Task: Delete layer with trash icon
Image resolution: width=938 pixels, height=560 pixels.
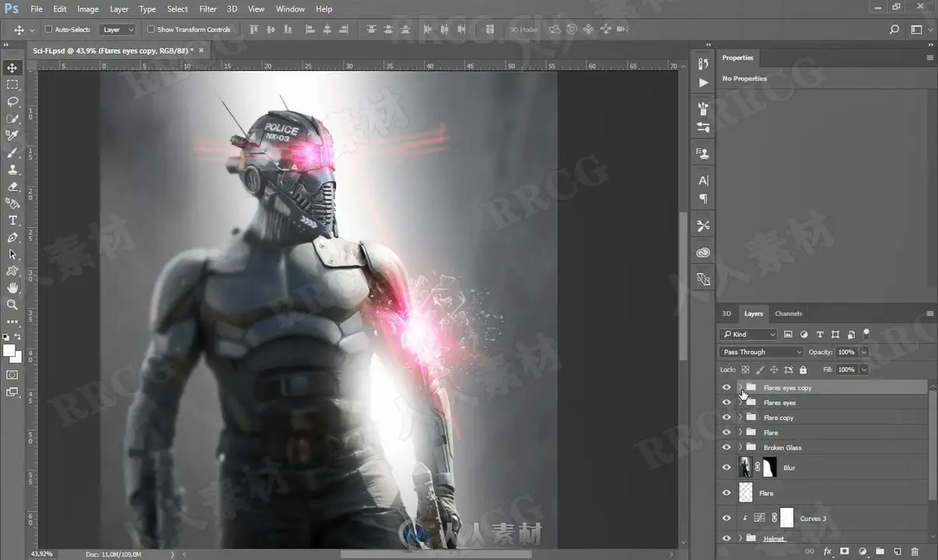Action: [x=915, y=551]
